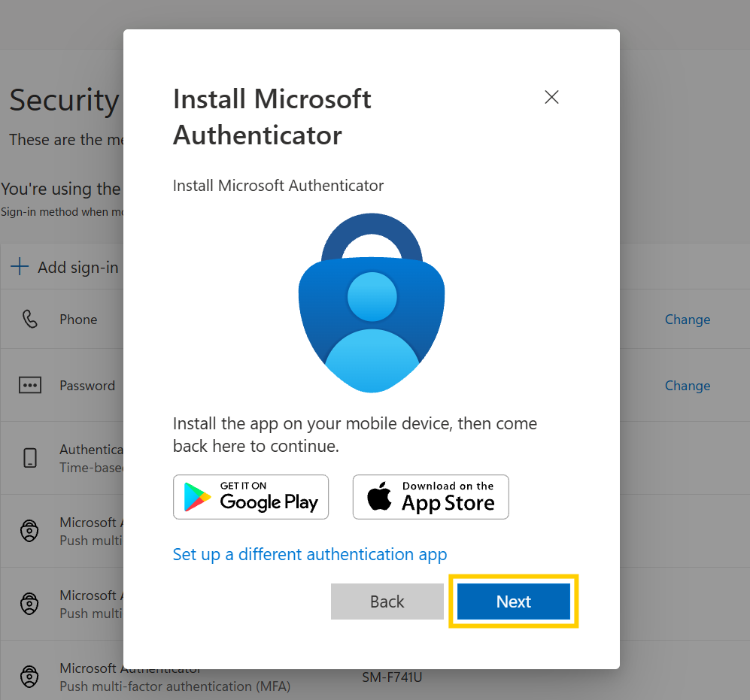This screenshot has height=700, width=750.
Task: Close the Install Microsoft Authenticator dialog
Action: (551, 97)
